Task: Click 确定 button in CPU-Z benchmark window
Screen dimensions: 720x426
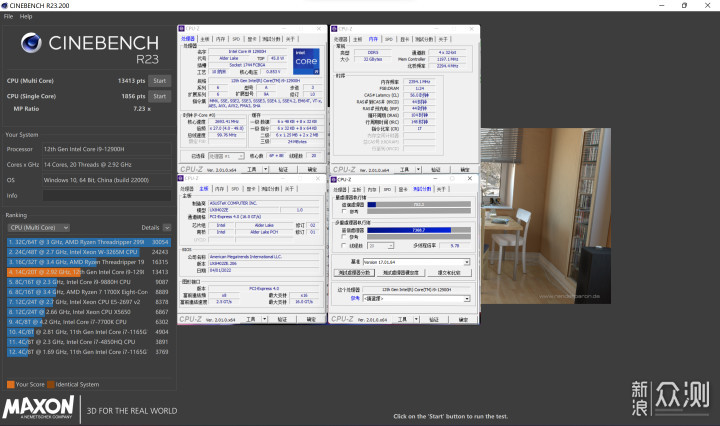Action: 463,319
